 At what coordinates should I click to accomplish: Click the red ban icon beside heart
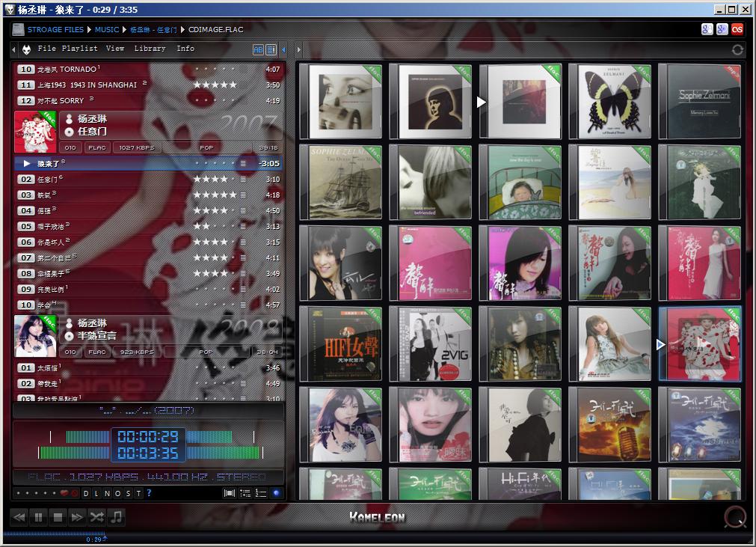tap(74, 493)
